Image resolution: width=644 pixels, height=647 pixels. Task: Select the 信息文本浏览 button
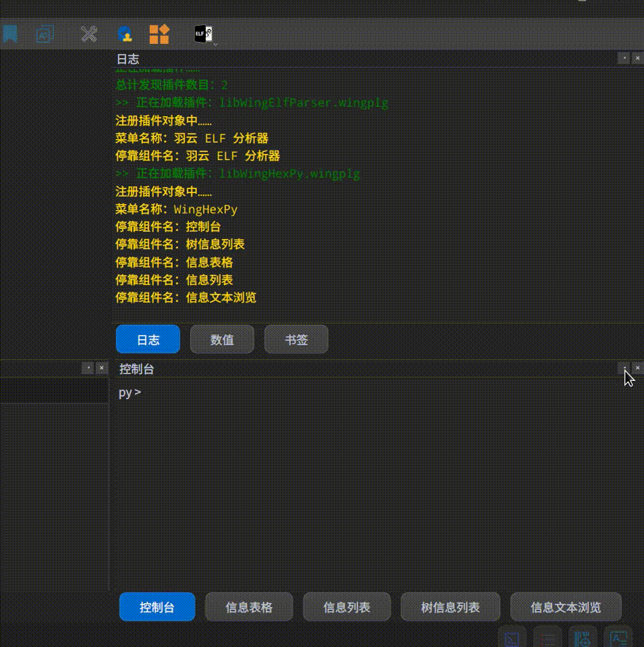[x=566, y=606]
